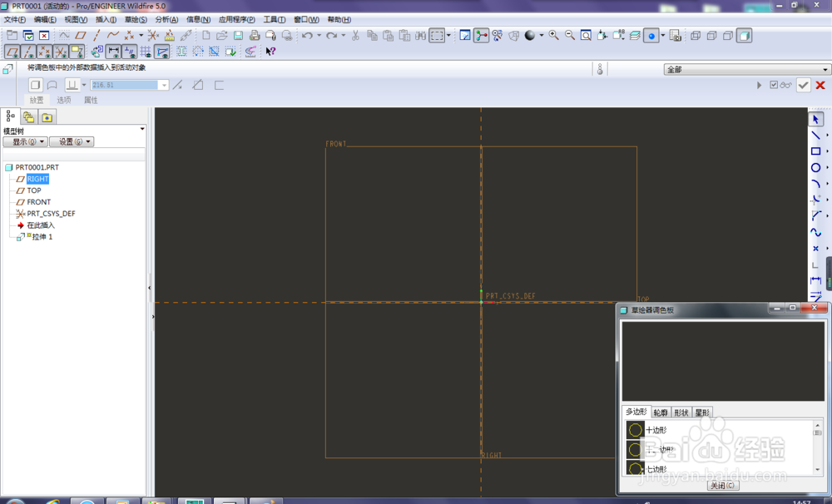Click the datum curve tool icon
The width and height of the screenshot is (832, 504).
(112, 36)
